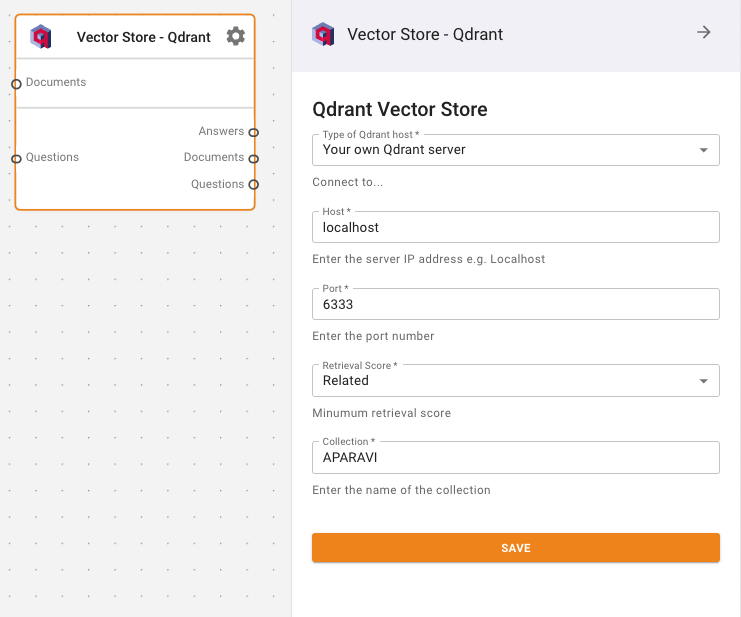
Task: Focus the Host input field
Action: coord(515,227)
